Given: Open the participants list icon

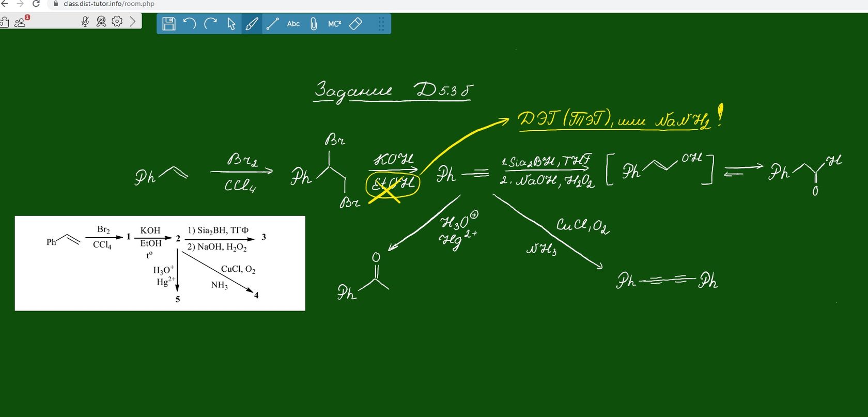Looking at the screenshot, I should coord(22,21).
